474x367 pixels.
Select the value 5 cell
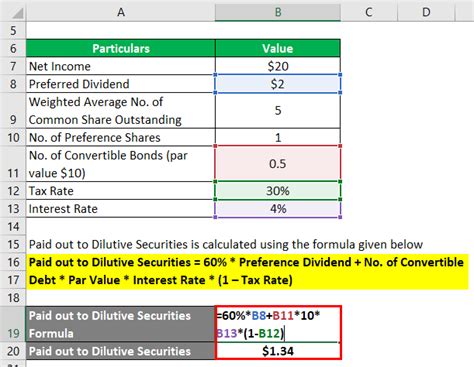[x=278, y=111]
